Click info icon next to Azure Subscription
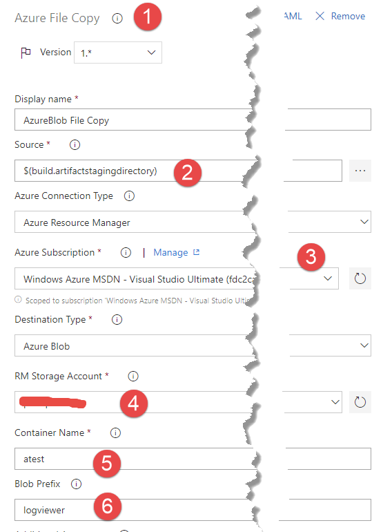The image size is (392, 532). (x=126, y=252)
